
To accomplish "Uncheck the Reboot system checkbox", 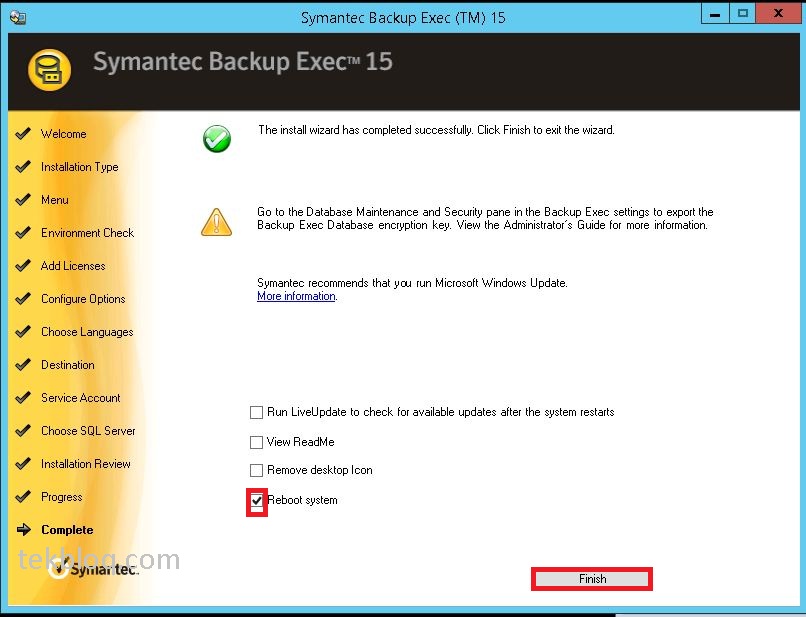I will 257,500.
